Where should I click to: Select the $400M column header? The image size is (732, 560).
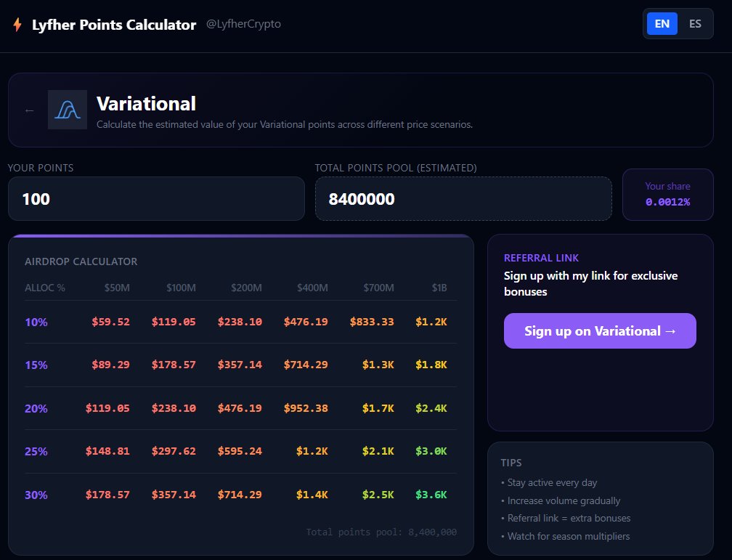[312, 288]
